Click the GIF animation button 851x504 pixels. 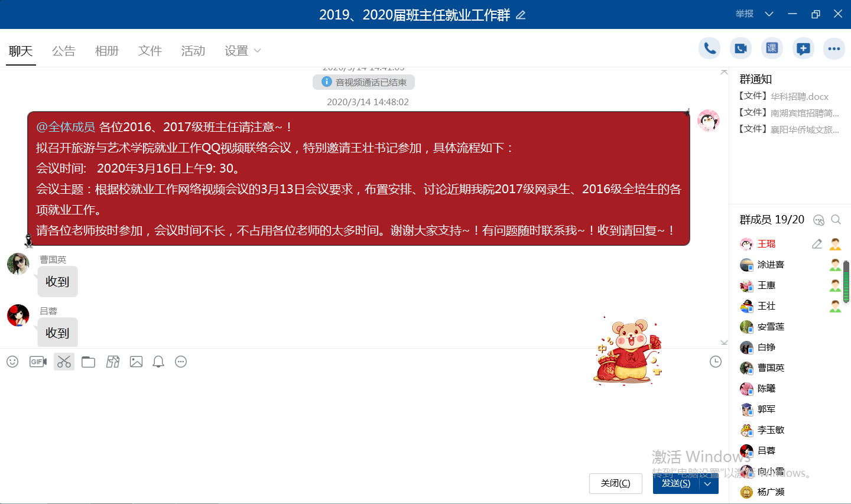click(38, 362)
